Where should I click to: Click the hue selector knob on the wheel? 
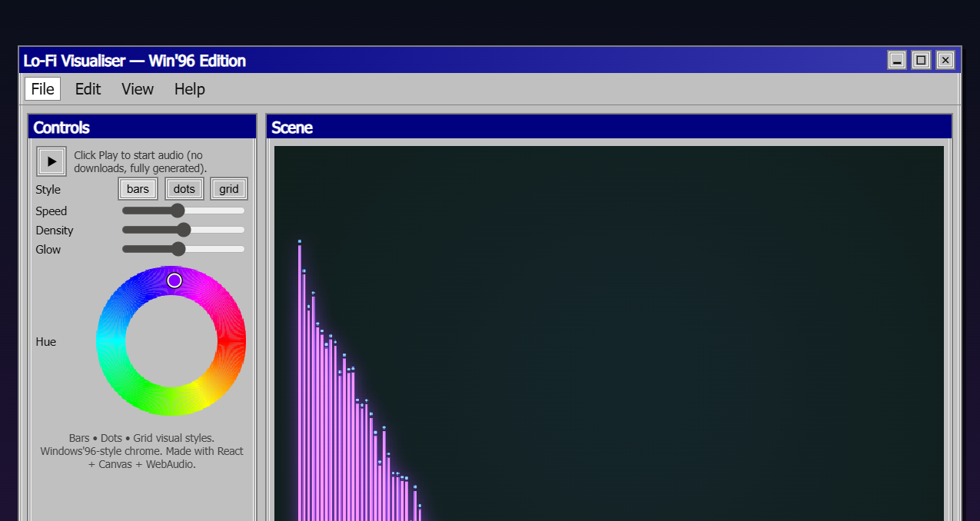(174, 280)
